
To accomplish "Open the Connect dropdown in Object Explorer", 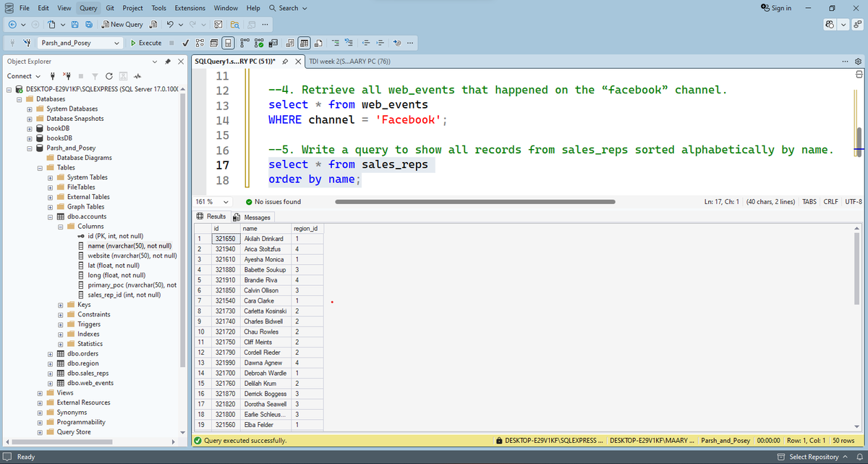I will tap(24, 76).
